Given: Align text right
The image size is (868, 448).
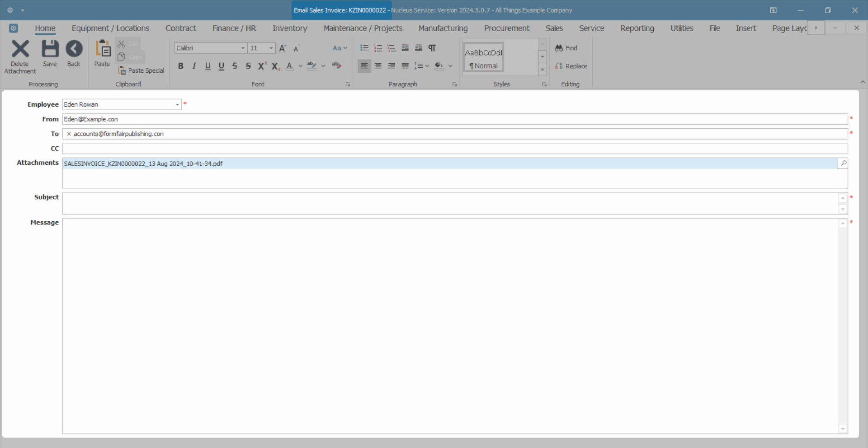Looking at the screenshot, I should click(392, 66).
